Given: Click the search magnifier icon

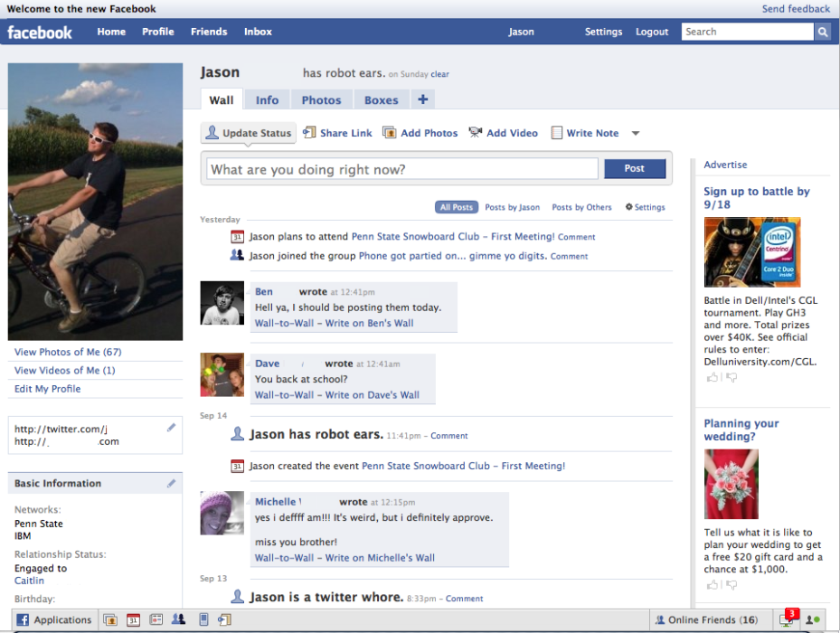Looking at the screenshot, I should pyautogui.click(x=822, y=32).
